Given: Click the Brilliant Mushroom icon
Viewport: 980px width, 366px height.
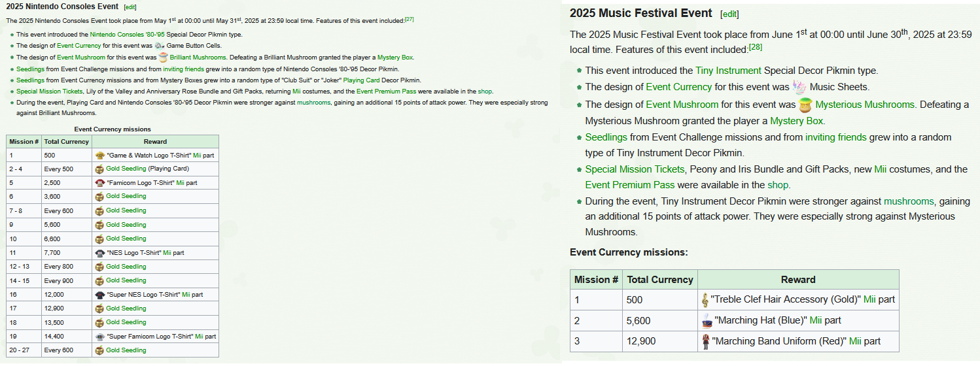Looking at the screenshot, I should click(x=164, y=57).
